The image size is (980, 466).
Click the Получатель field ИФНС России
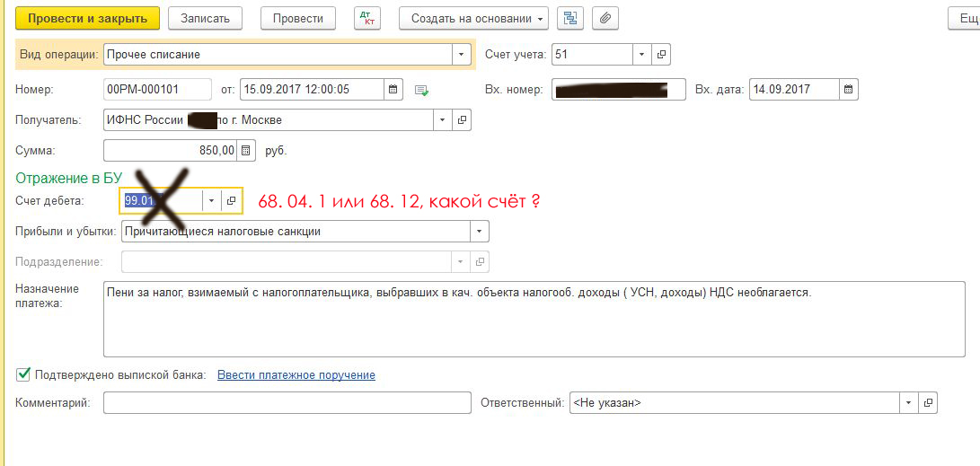[268, 120]
